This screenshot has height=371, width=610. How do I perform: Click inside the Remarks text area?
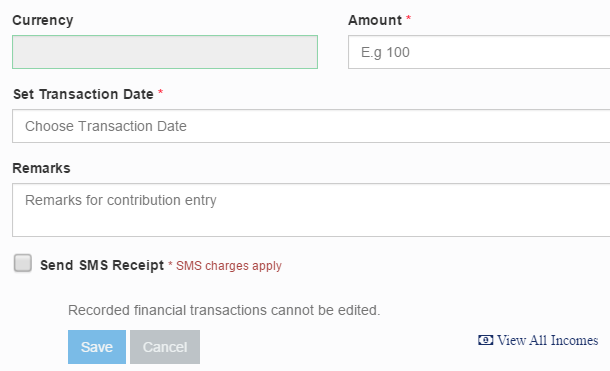coord(311,210)
